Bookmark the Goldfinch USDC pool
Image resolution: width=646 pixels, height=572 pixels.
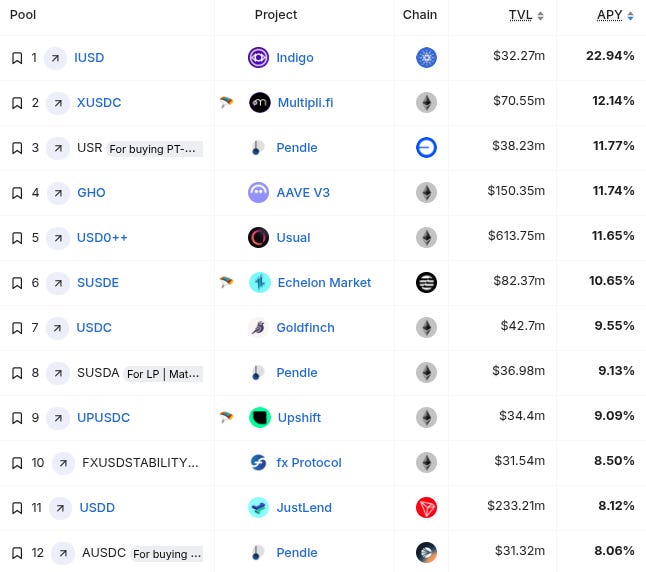(17, 328)
